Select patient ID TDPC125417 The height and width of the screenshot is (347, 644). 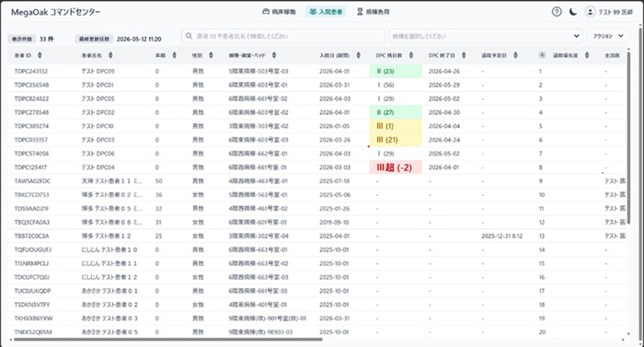pyautogui.click(x=30, y=168)
